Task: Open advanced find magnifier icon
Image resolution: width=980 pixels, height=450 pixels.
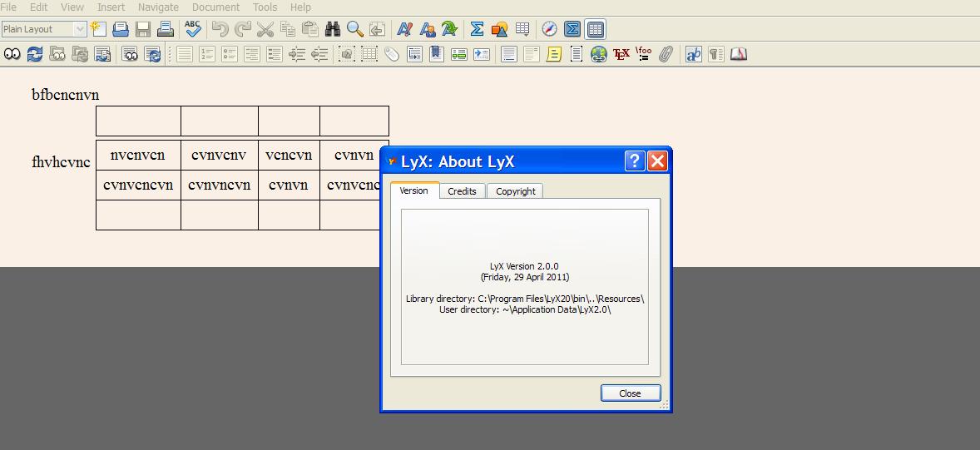Action: point(355,29)
